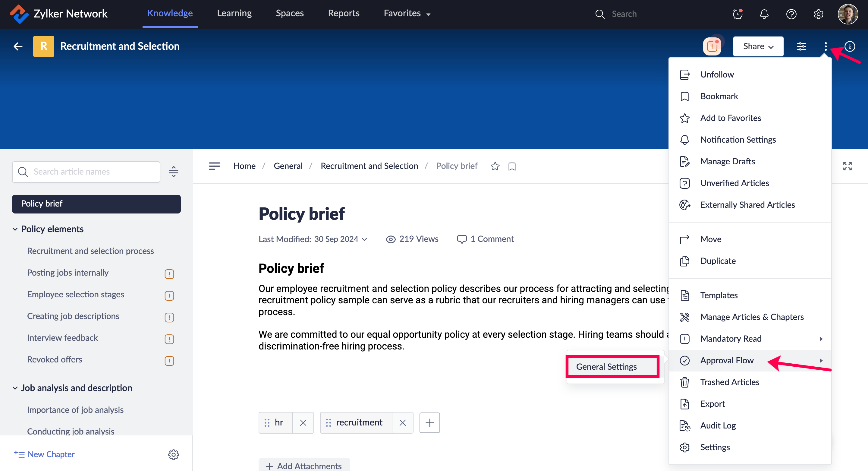This screenshot has height=471, width=868.
Task: Click the sidebar settings gear next to New Chapter
Action: coord(173,454)
